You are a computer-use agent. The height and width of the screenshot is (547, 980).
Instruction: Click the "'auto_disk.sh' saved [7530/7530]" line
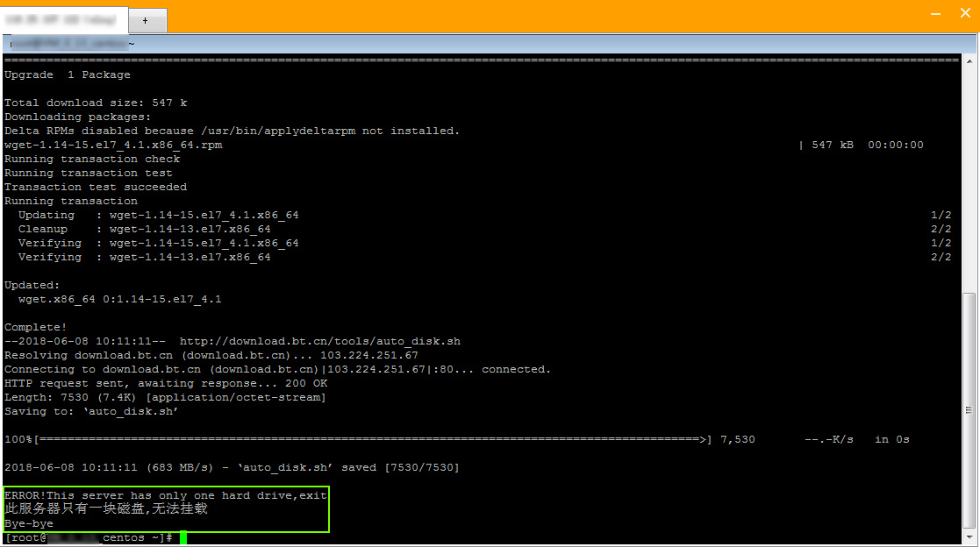[x=232, y=468]
